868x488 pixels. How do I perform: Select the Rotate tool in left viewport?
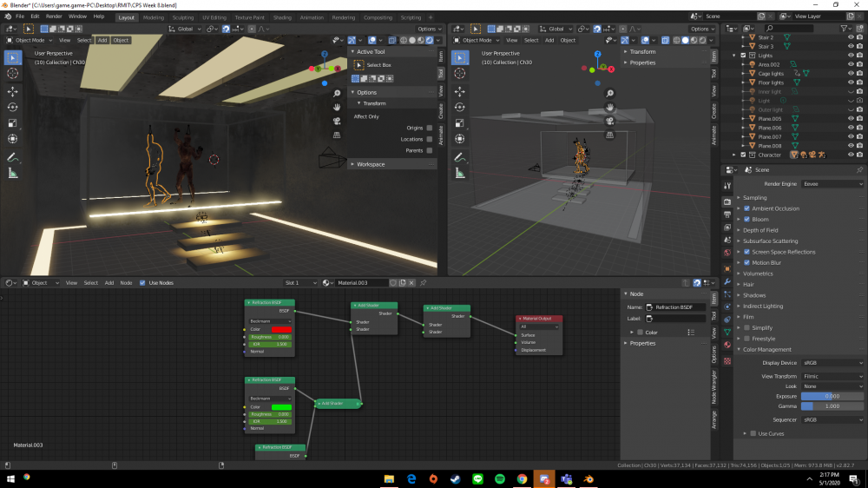(x=13, y=108)
